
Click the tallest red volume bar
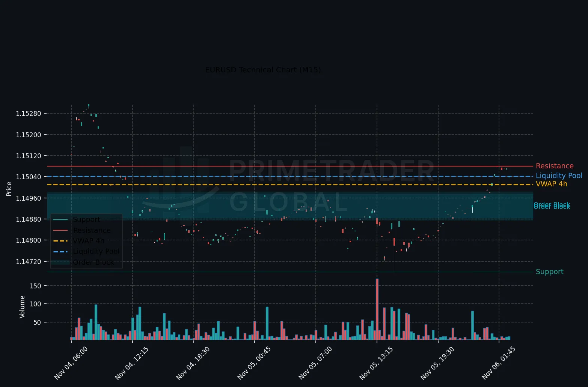377,309
